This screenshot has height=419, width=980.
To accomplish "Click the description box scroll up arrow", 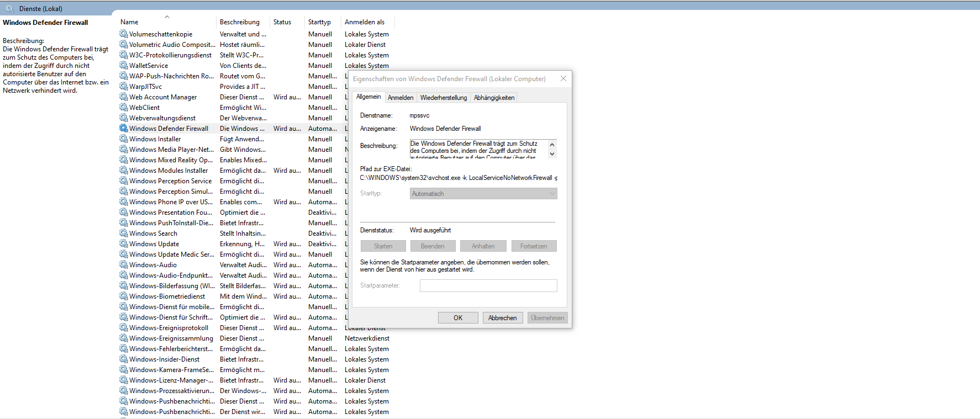I will pyautogui.click(x=552, y=145).
